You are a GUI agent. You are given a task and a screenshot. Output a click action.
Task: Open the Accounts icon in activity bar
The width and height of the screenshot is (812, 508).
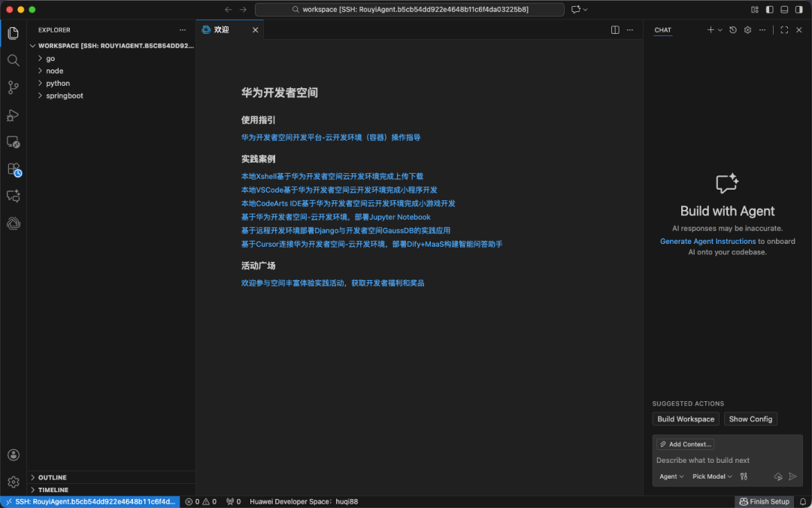pos(14,455)
